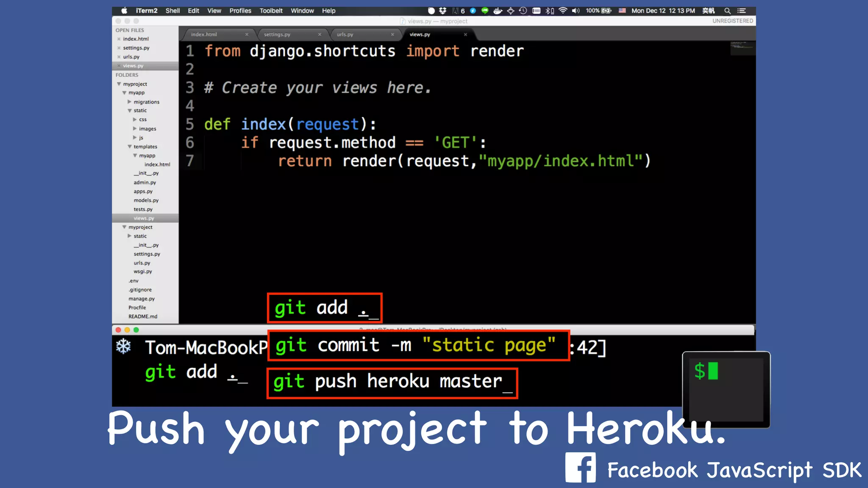
Task: Open models.py in the sidebar
Action: click(x=146, y=200)
